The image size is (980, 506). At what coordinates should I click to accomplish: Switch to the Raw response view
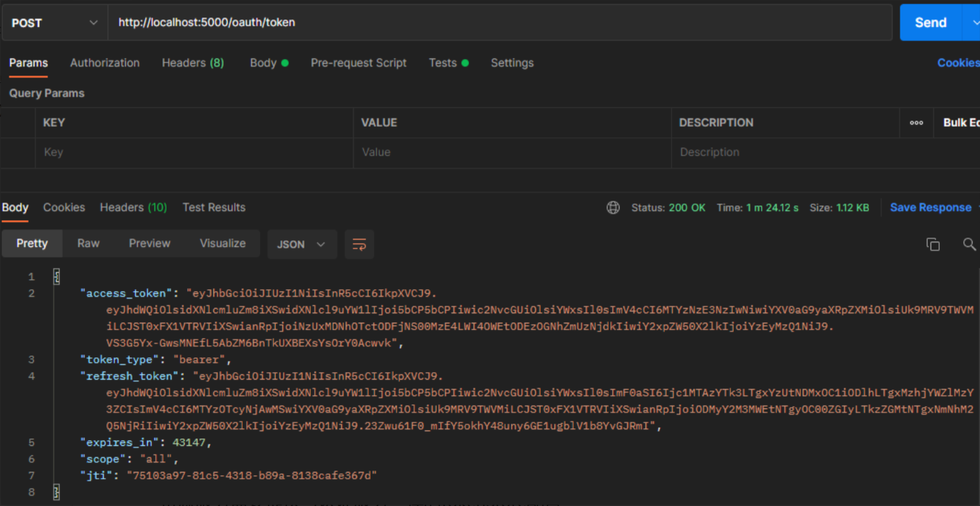(88, 244)
